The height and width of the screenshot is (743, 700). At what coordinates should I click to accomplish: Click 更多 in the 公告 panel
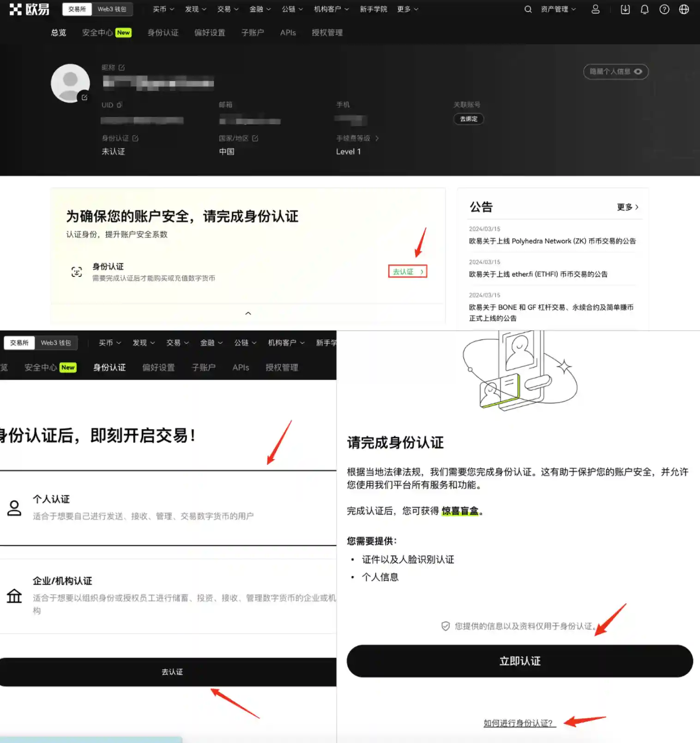(628, 207)
